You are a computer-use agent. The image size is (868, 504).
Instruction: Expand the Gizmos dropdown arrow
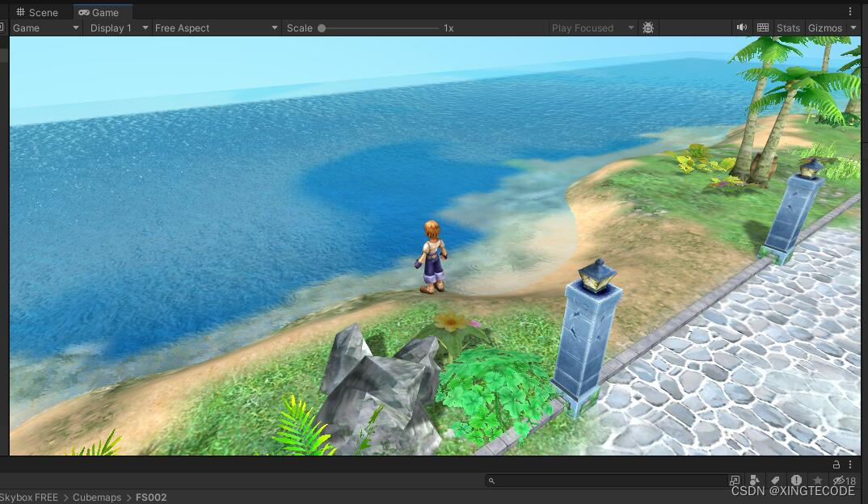pyautogui.click(x=853, y=27)
